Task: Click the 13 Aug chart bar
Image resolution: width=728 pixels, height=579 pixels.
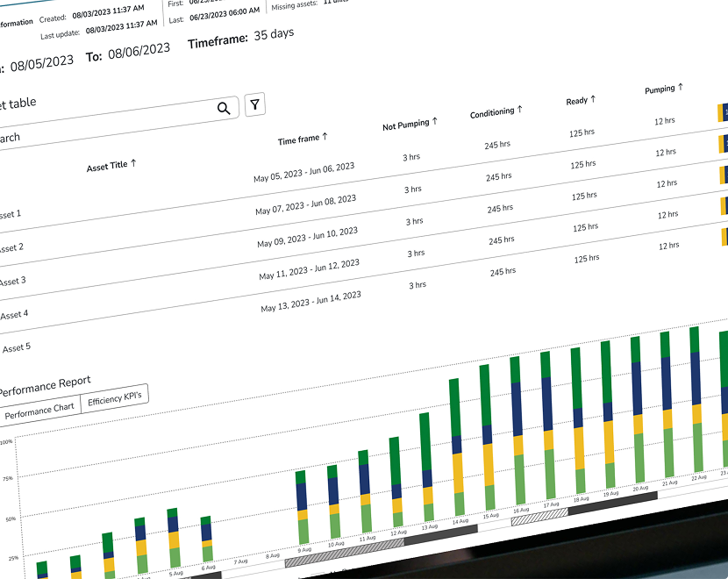Action: point(426,467)
